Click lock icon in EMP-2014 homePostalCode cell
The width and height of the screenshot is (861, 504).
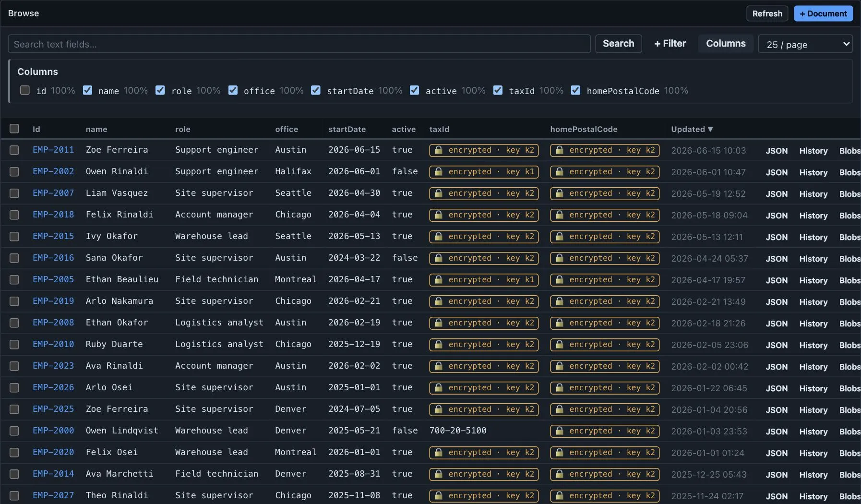pos(559,474)
